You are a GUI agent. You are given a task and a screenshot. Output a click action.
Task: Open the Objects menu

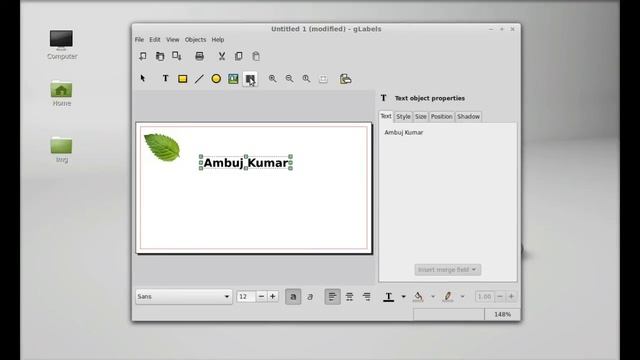click(196, 40)
